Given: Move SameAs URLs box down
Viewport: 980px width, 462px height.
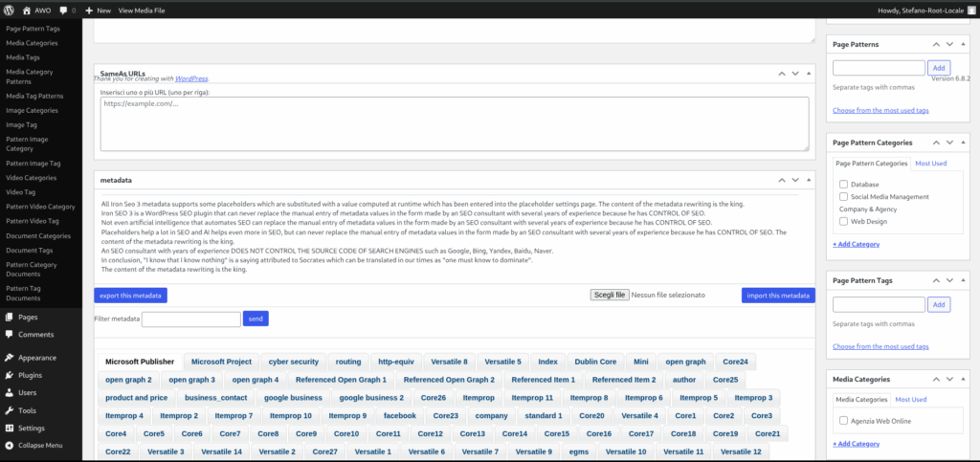Looking at the screenshot, I should point(795,73).
